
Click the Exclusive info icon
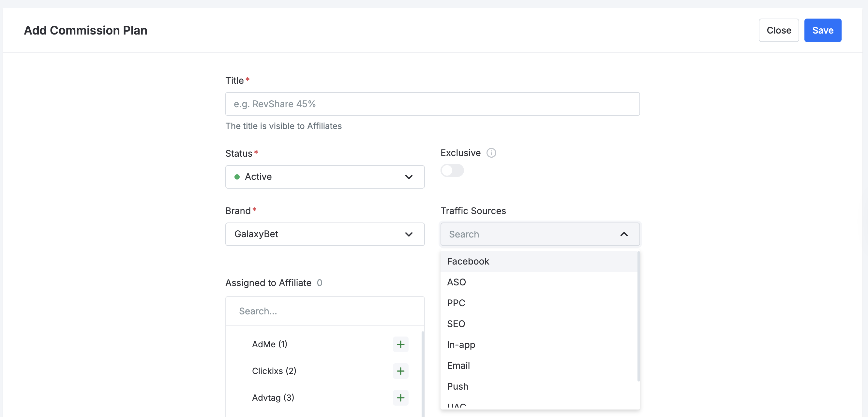[x=491, y=153]
